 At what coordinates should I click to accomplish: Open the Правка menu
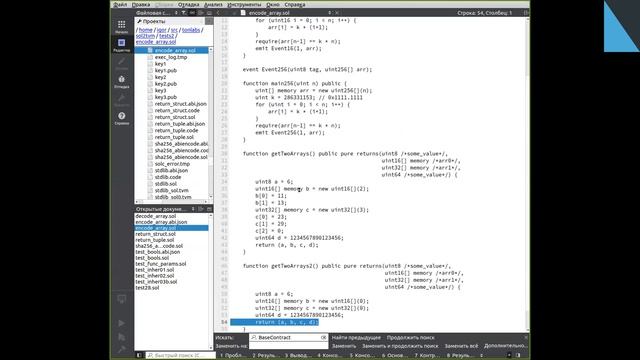pos(141,4)
